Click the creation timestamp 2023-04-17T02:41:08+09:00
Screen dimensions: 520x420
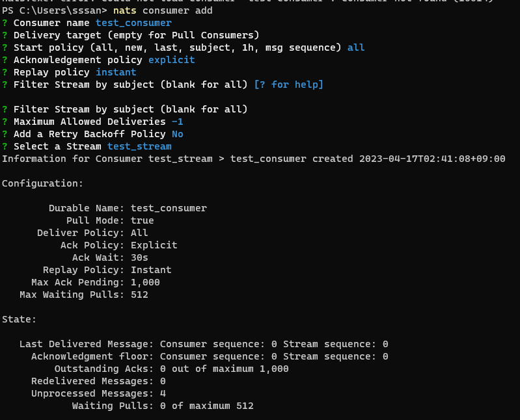tap(432, 159)
